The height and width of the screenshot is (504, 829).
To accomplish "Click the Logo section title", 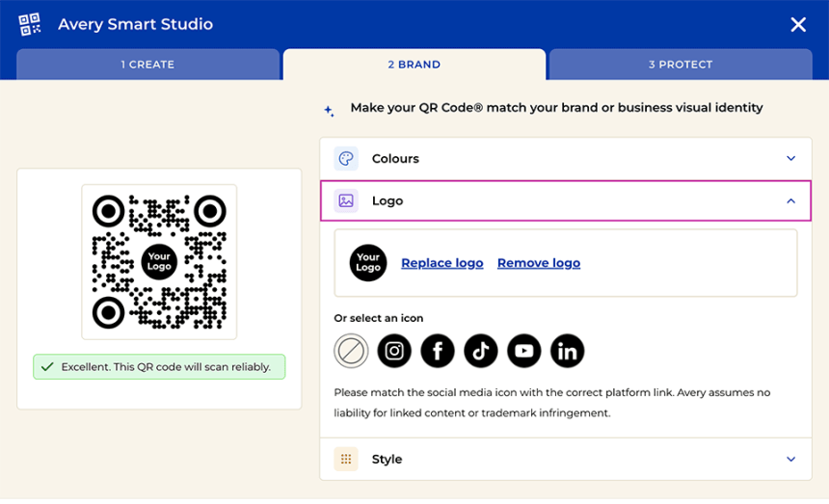I will click(x=388, y=200).
